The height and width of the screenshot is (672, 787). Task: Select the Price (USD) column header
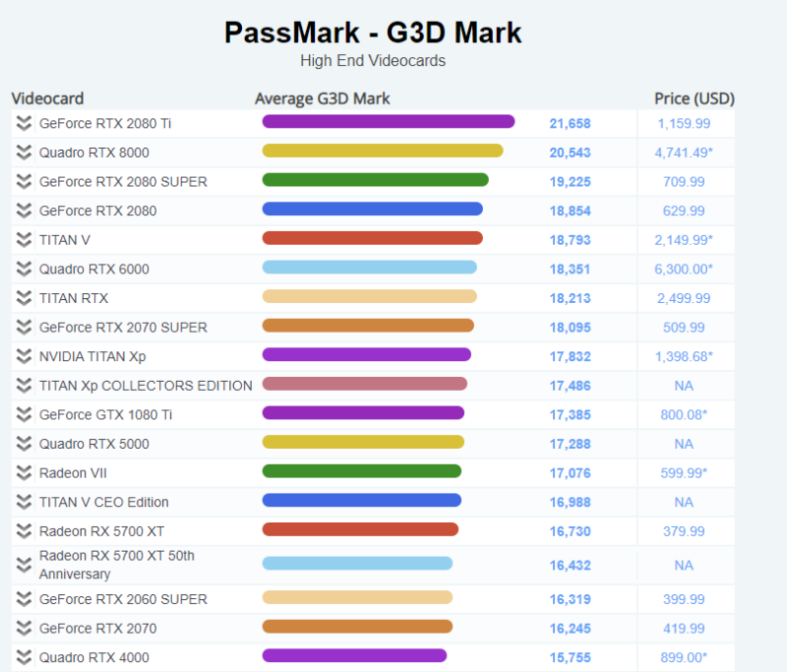point(695,98)
